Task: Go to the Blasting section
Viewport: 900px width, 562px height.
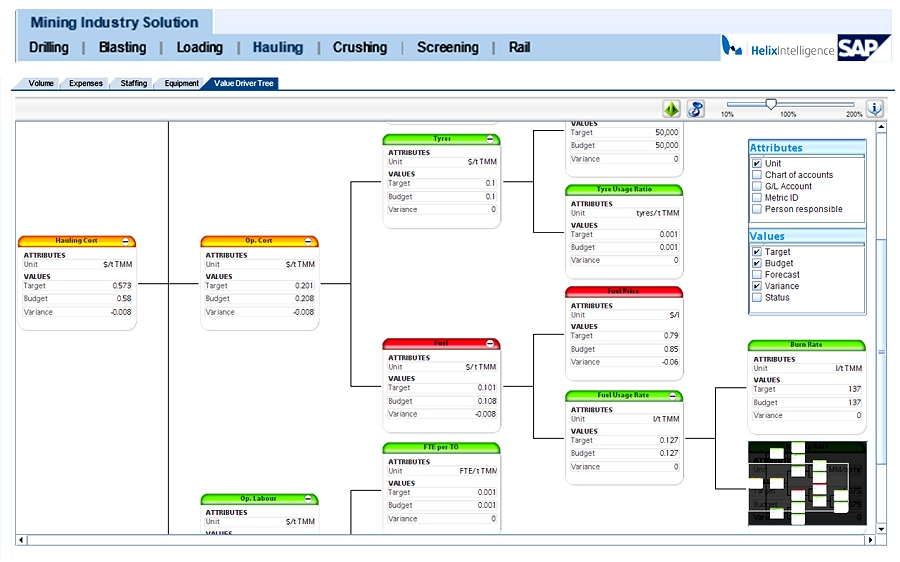Action: point(122,47)
